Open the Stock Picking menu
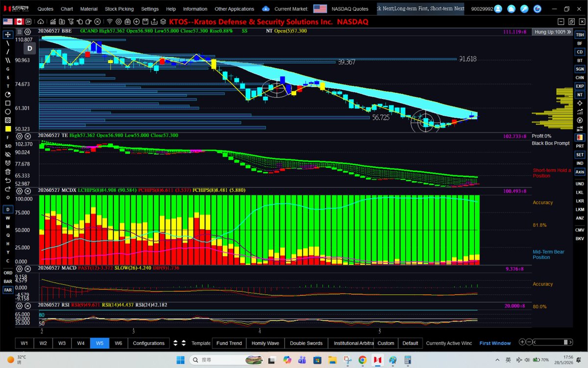The image size is (588, 368). click(x=119, y=9)
